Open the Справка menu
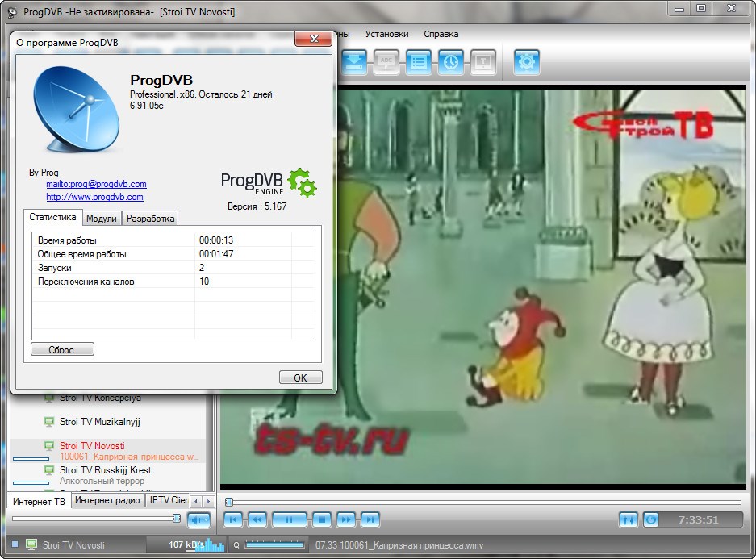The width and height of the screenshot is (756, 559). click(x=441, y=34)
